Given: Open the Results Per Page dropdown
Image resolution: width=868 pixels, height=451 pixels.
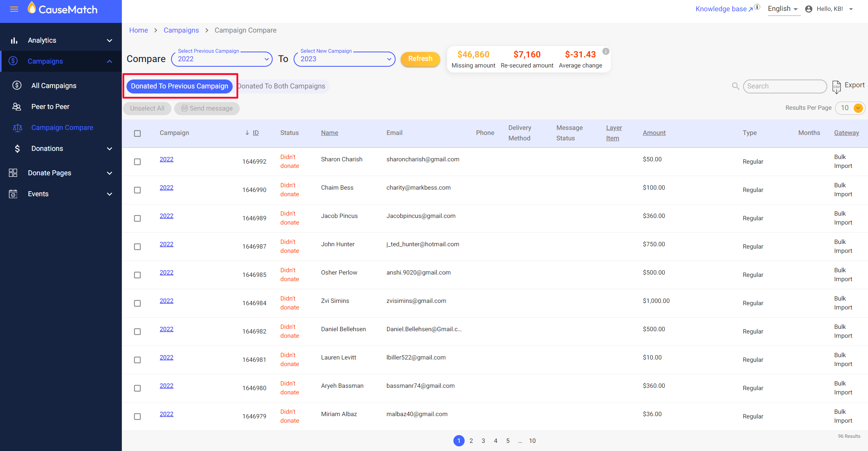Looking at the screenshot, I should (x=858, y=108).
